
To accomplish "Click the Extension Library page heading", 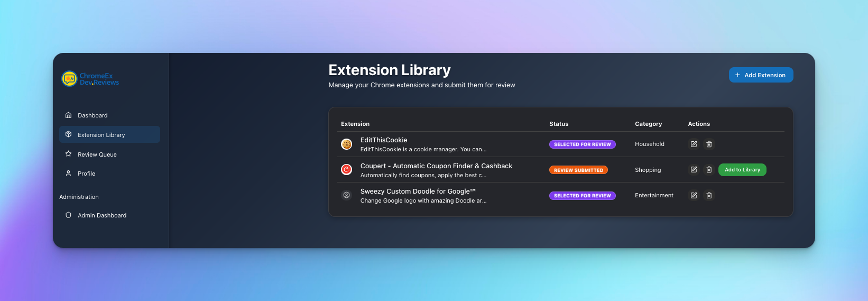I will tap(390, 70).
